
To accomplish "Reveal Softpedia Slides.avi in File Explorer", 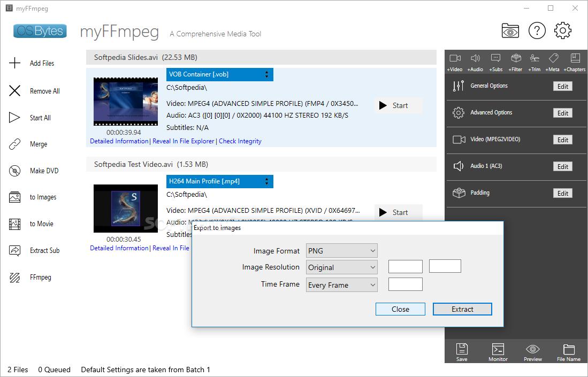I will [x=184, y=141].
